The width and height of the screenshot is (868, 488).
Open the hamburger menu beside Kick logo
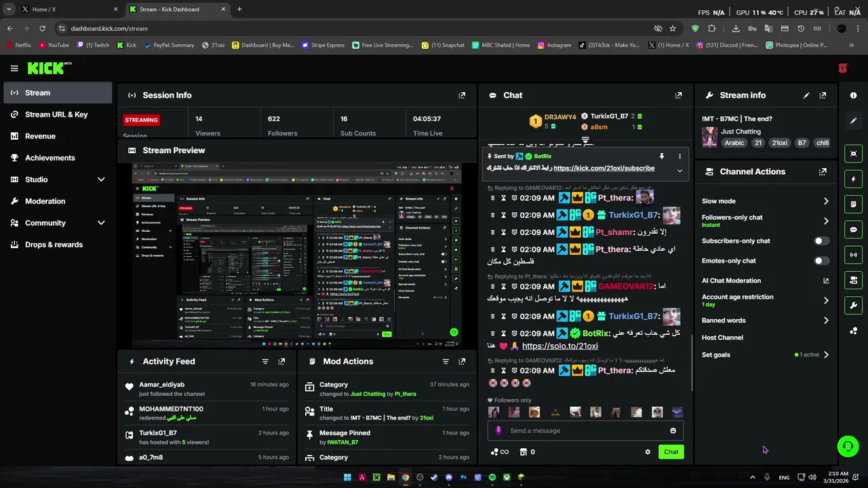(14, 68)
